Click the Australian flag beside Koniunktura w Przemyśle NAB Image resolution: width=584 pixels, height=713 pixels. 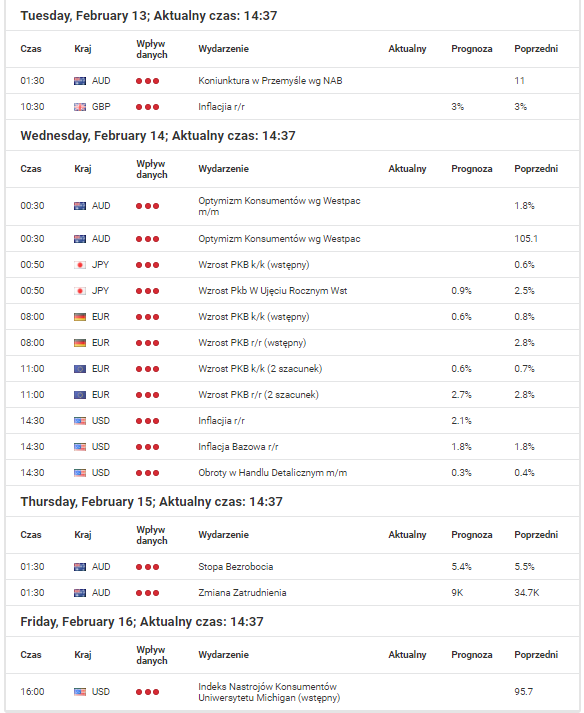coord(80,81)
